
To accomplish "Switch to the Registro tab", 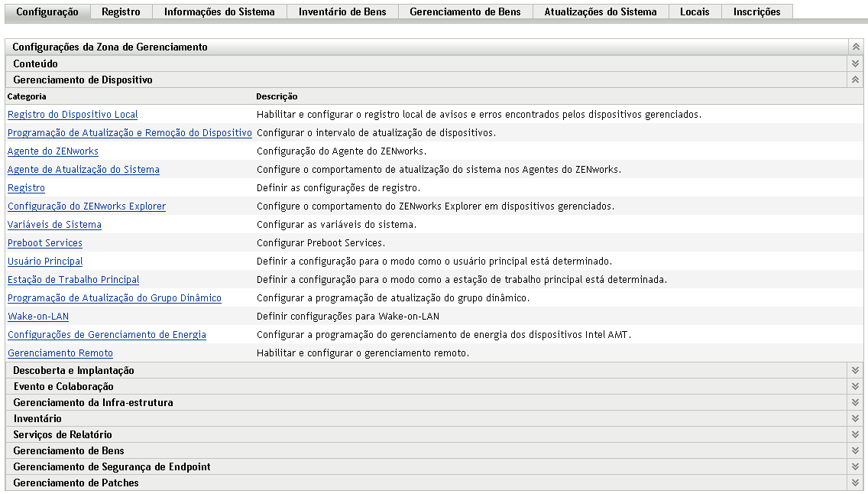I will pos(122,11).
